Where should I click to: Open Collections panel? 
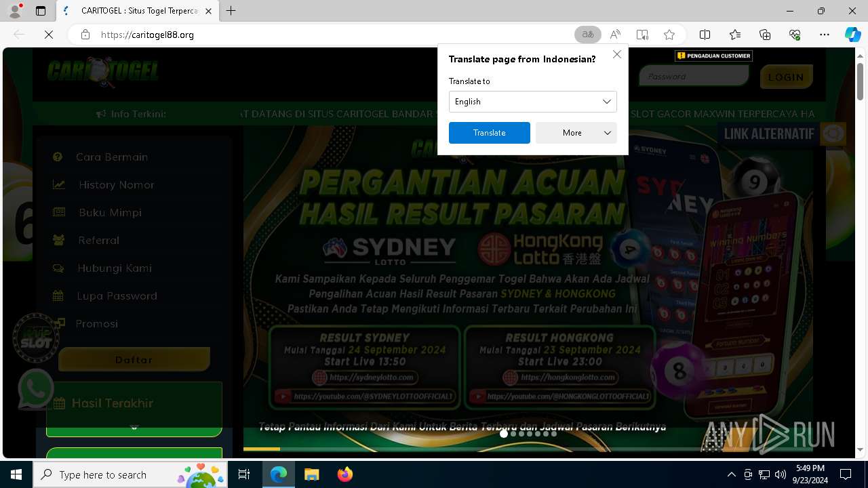pos(765,35)
